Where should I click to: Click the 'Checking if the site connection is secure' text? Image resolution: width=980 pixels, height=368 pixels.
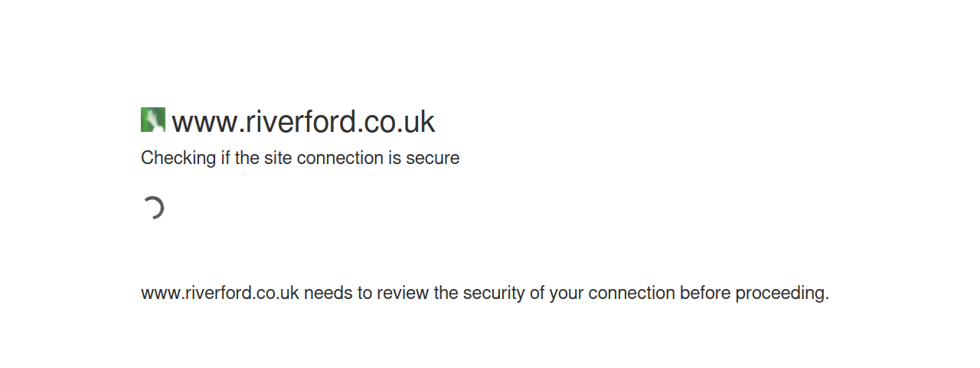tap(300, 158)
